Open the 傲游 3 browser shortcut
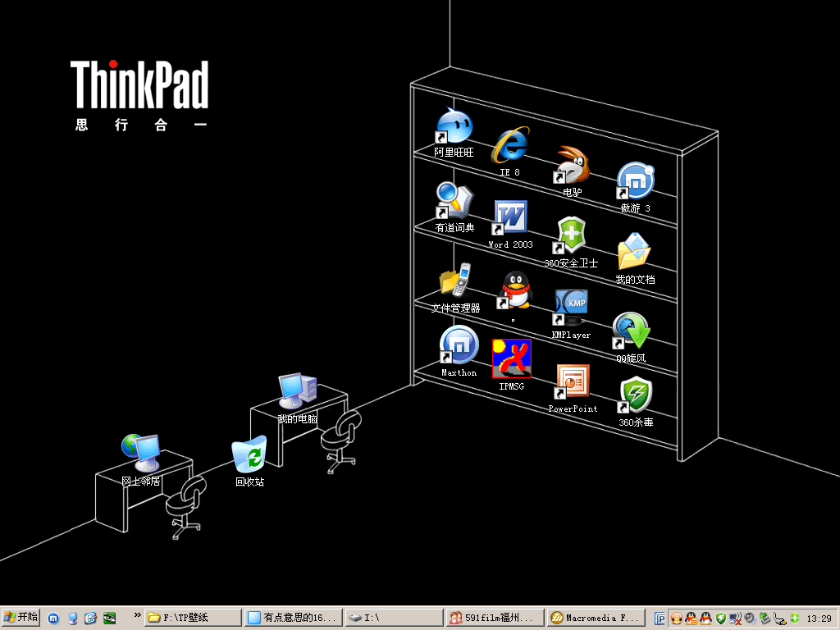This screenshot has height=630, width=840. click(636, 186)
